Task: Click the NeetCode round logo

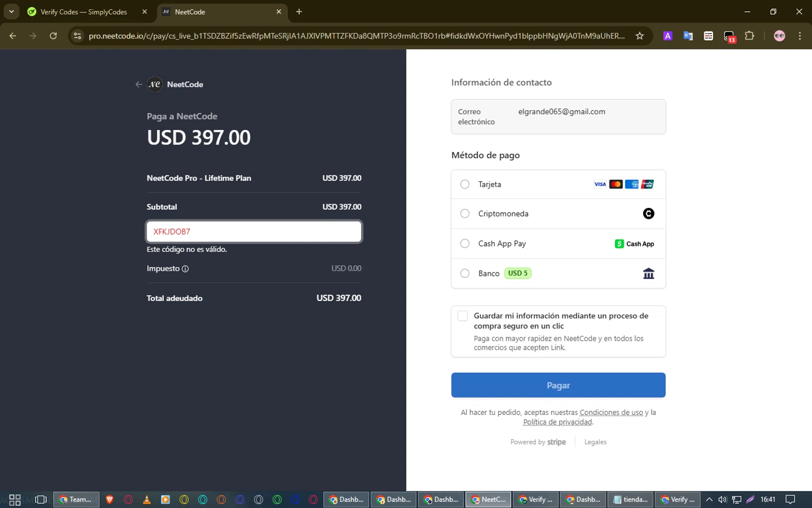Action: pos(155,84)
